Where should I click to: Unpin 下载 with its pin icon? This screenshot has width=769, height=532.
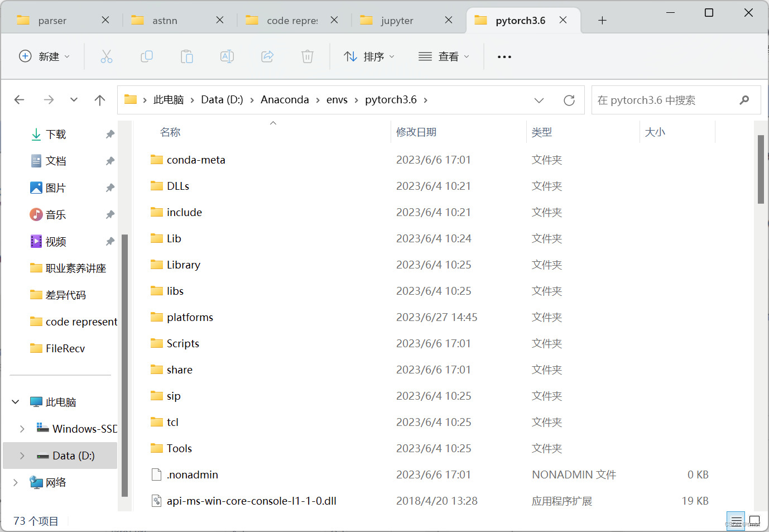click(110, 134)
